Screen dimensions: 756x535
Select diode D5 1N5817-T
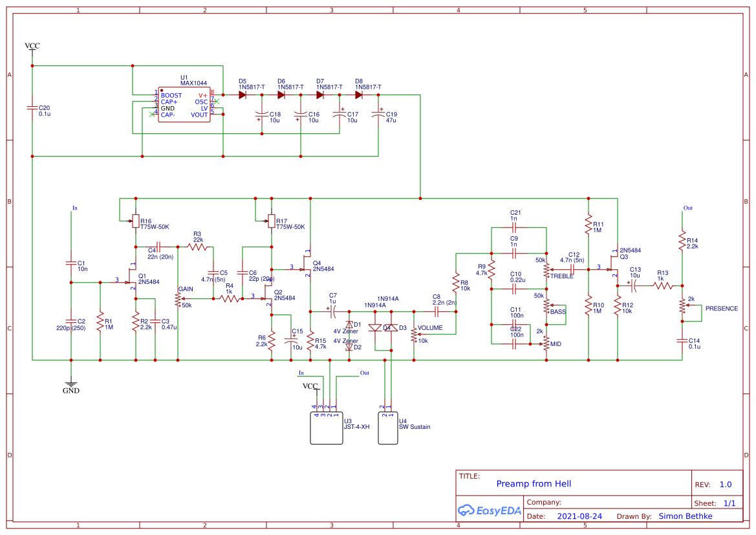point(242,94)
